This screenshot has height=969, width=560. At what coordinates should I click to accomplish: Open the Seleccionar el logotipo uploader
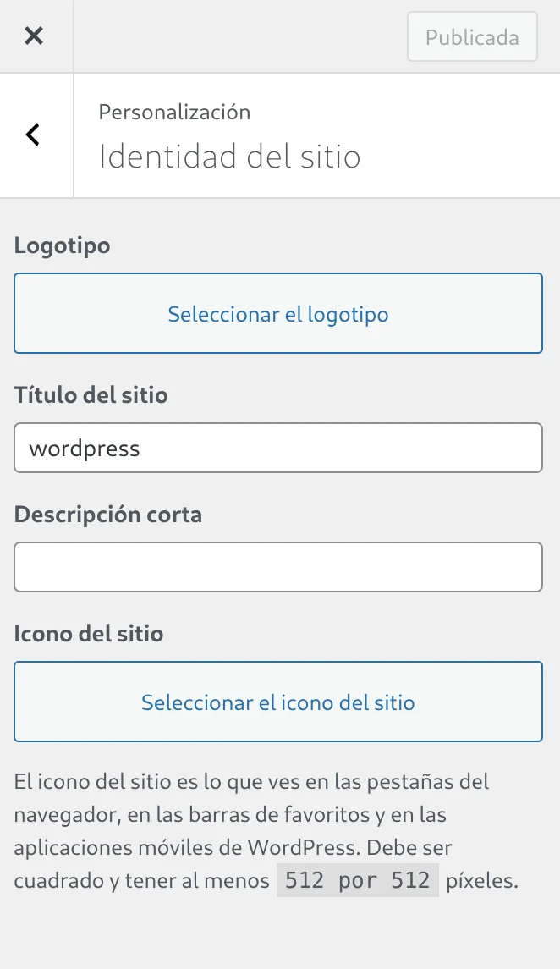278,314
